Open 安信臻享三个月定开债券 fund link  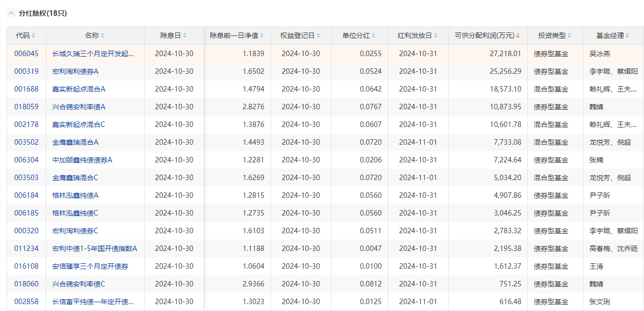(x=90, y=266)
